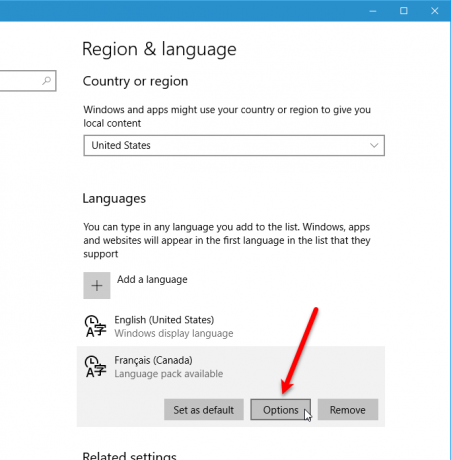This screenshot has width=451, height=460.
Task: Click the Related settings heading
Action: pyautogui.click(x=129, y=455)
